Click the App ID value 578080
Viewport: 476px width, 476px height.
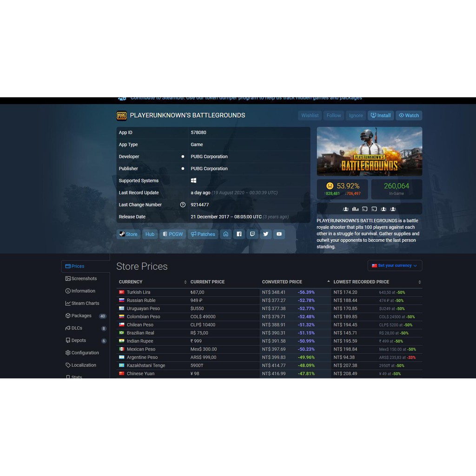(198, 132)
